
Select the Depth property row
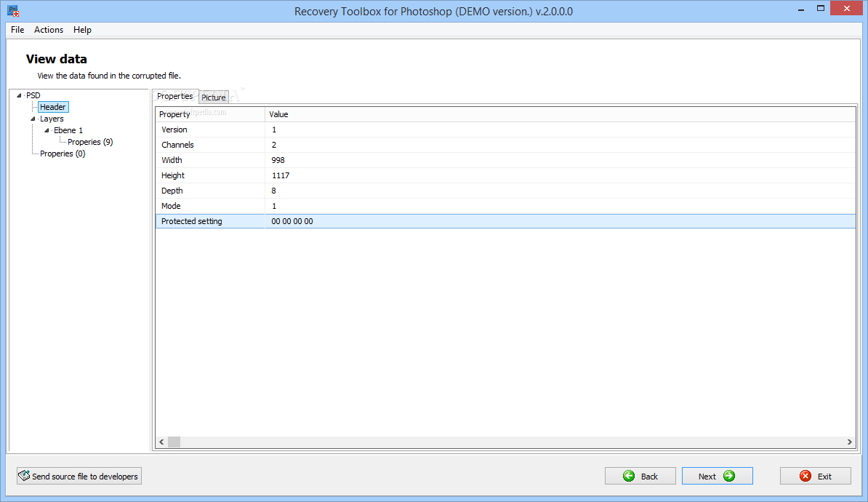click(505, 191)
